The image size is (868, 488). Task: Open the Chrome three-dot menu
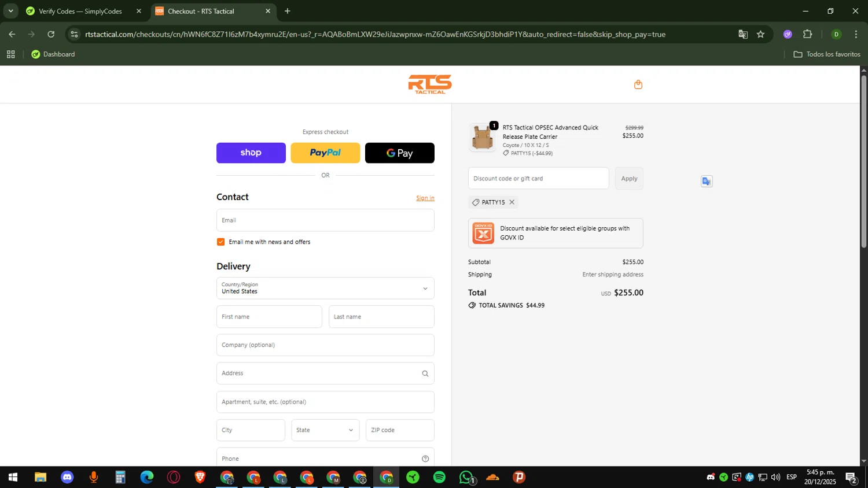point(856,35)
